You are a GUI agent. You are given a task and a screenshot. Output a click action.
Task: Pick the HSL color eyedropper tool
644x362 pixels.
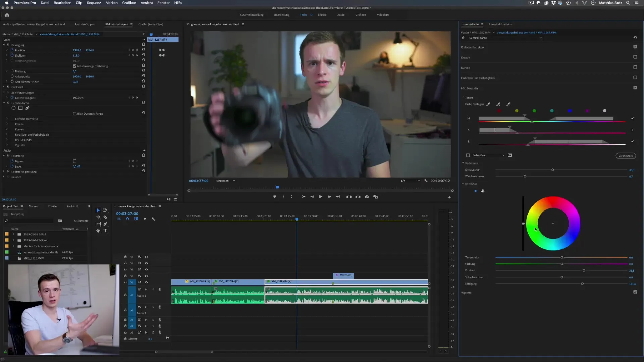[x=488, y=104]
